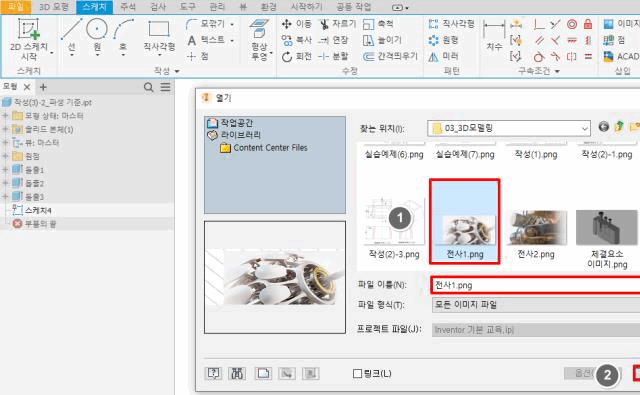Image resolution: width=640 pixels, height=395 pixels.
Task: Select the 간격띄우기 offset tool
Action: tap(391, 56)
